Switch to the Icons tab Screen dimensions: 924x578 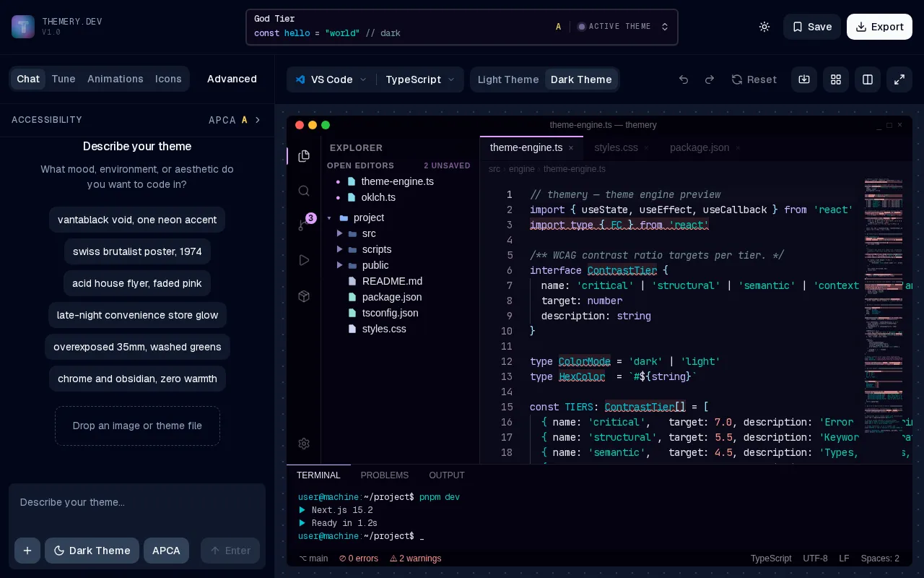168,79
